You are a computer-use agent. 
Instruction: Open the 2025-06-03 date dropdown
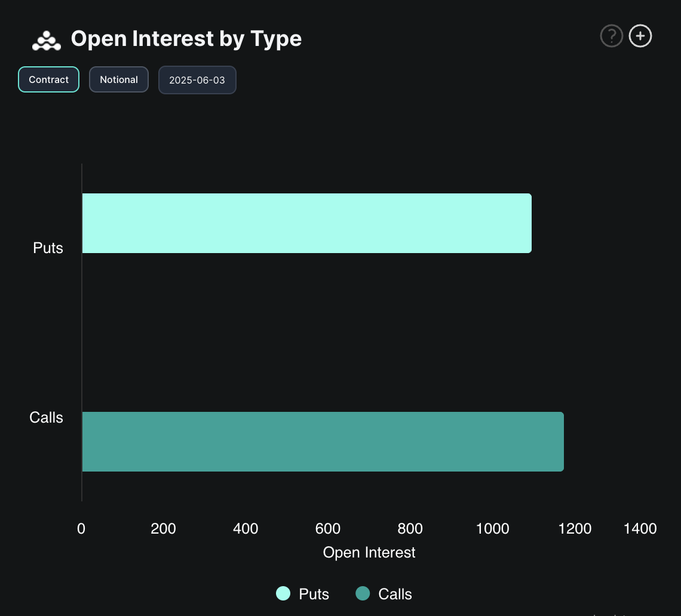click(x=197, y=80)
